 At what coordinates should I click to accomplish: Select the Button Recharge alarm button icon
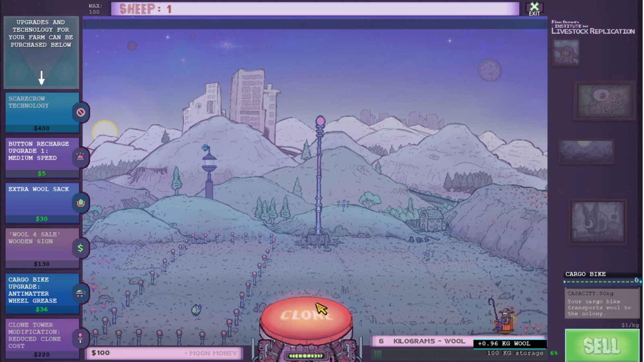pos(80,158)
